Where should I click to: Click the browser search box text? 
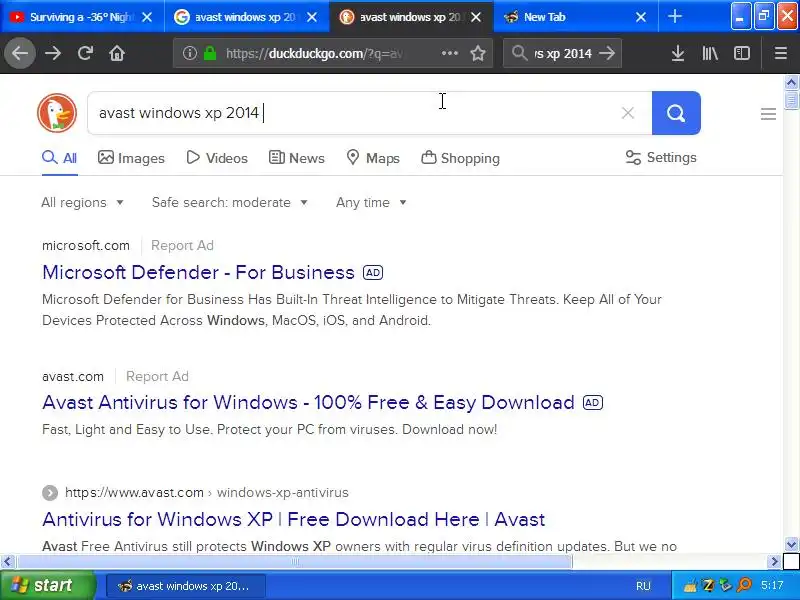pyautogui.click(x=563, y=53)
